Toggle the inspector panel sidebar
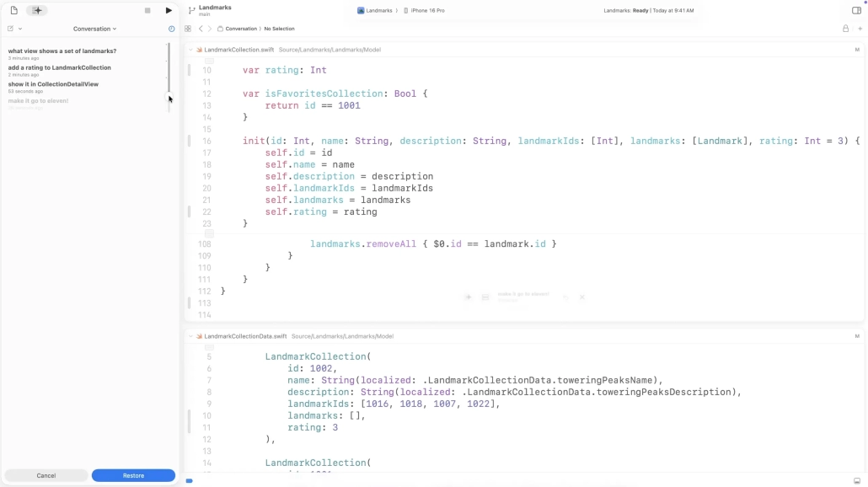Image resolution: width=868 pixels, height=487 pixels. [x=856, y=11]
